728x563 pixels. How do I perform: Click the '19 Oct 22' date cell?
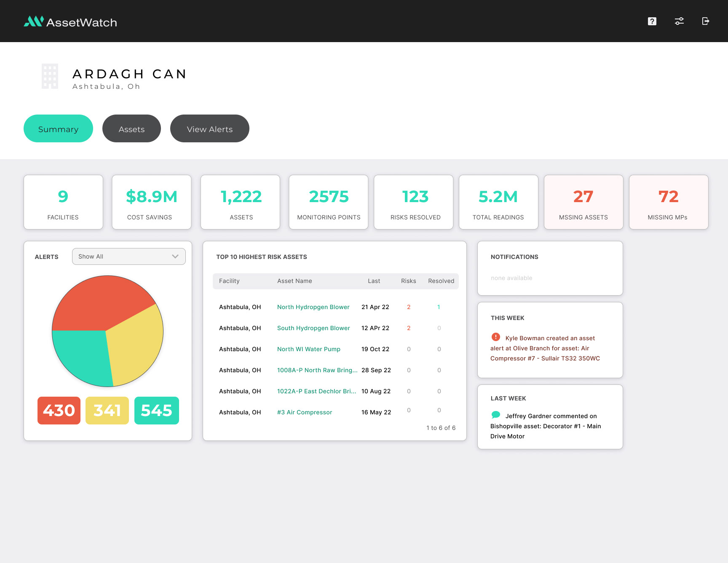pos(375,349)
